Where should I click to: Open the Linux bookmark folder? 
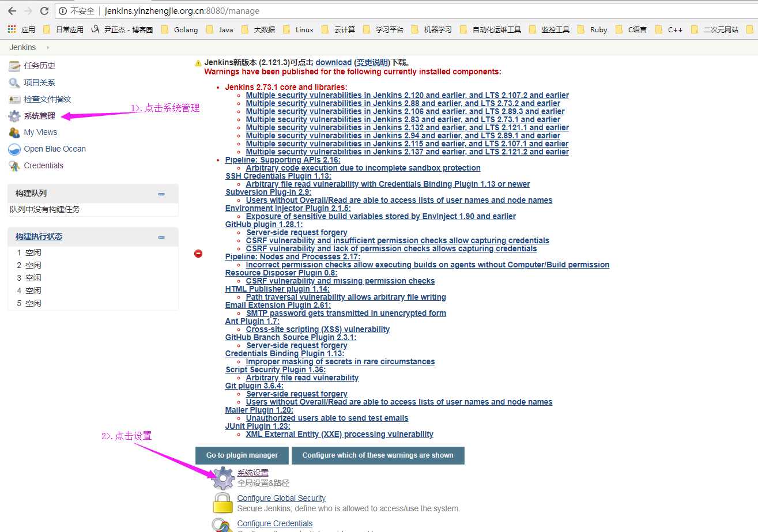pos(298,29)
